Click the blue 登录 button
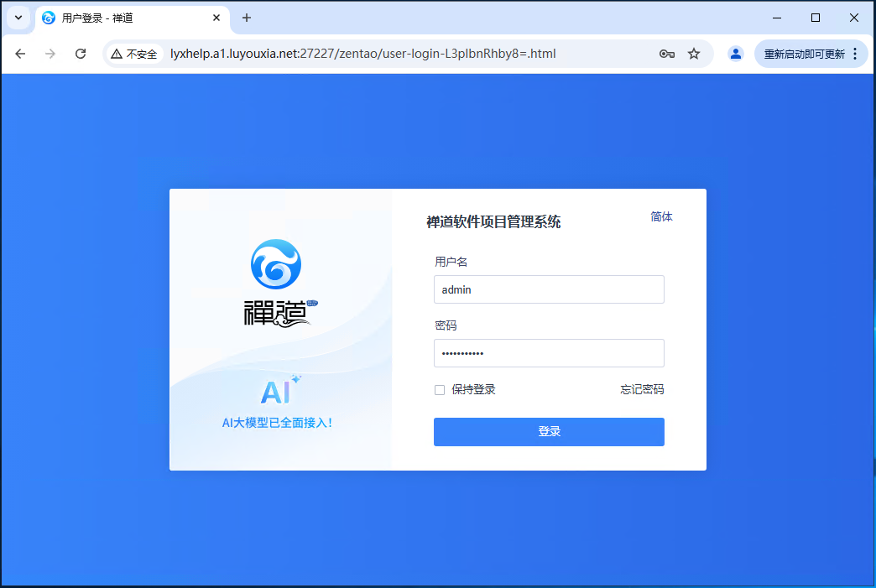Viewport: 876px width, 588px height. tap(549, 432)
